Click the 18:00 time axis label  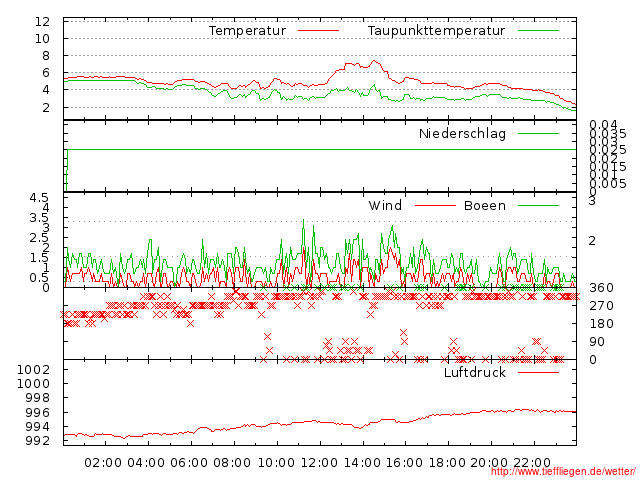click(447, 463)
